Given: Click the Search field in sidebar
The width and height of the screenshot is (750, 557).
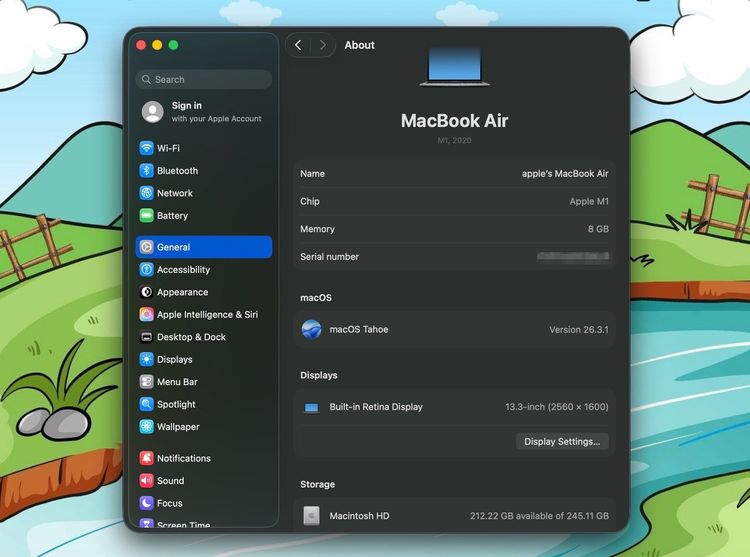Looking at the screenshot, I should click(x=204, y=79).
